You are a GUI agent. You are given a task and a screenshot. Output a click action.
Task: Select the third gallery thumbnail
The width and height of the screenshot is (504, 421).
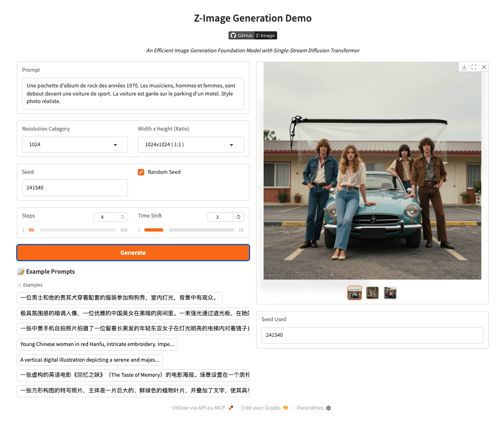[390, 293]
